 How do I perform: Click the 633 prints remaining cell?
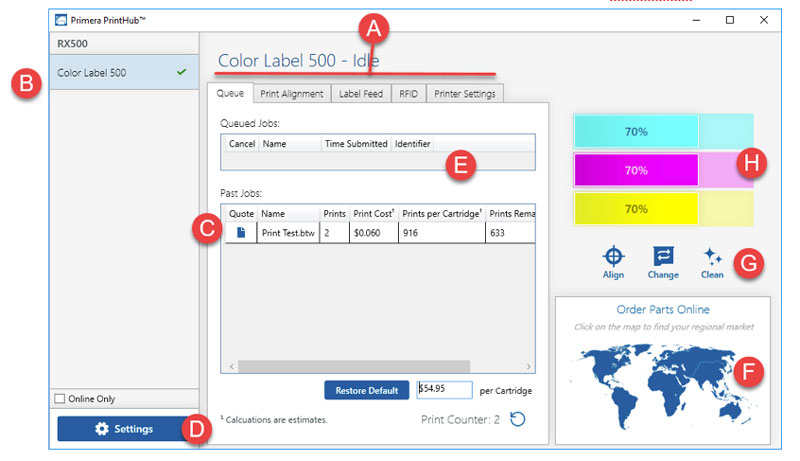point(510,233)
